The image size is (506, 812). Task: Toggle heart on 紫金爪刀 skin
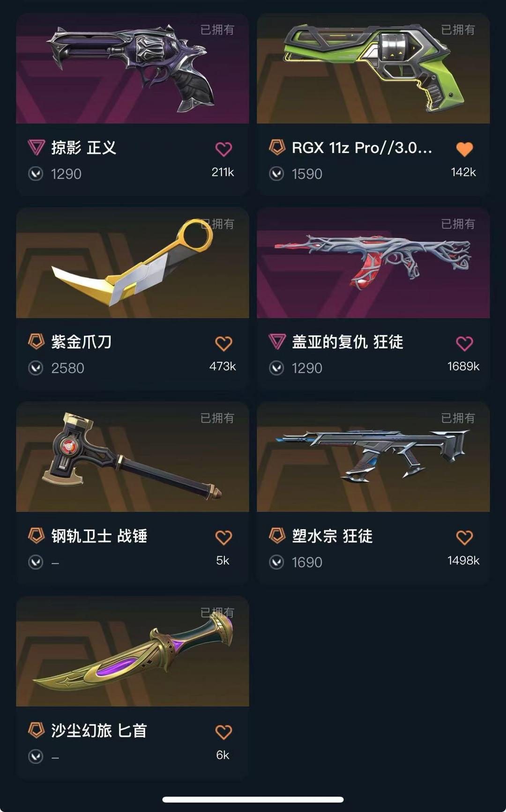coord(223,344)
